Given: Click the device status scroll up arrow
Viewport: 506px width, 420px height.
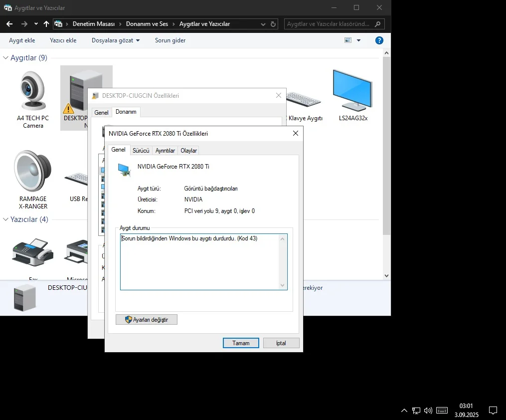Looking at the screenshot, I should 282,239.
